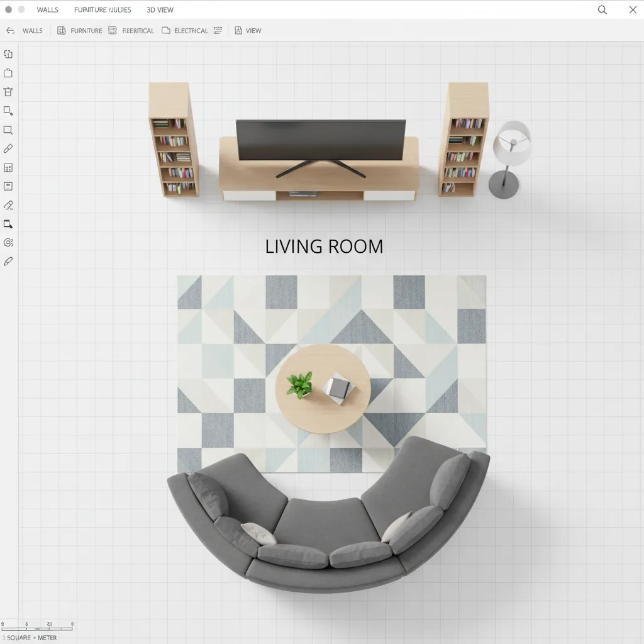This screenshot has height=644, width=644.
Task: Toggle the layer options icon beside ELECTRICAL
Action: pyautogui.click(x=218, y=30)
